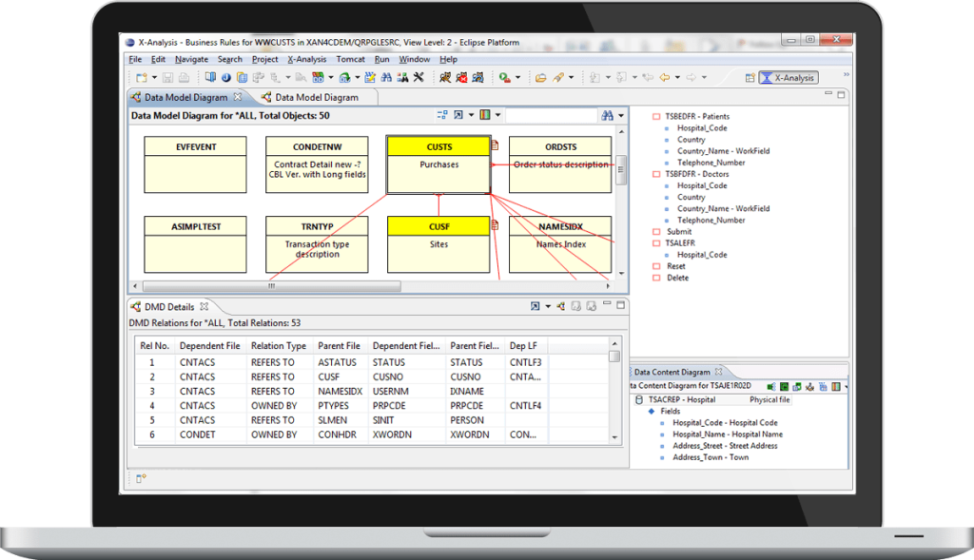Click the Back navigation arrow in the toolbar
Screen dimensions: 974x560
[x=666, y=77]
